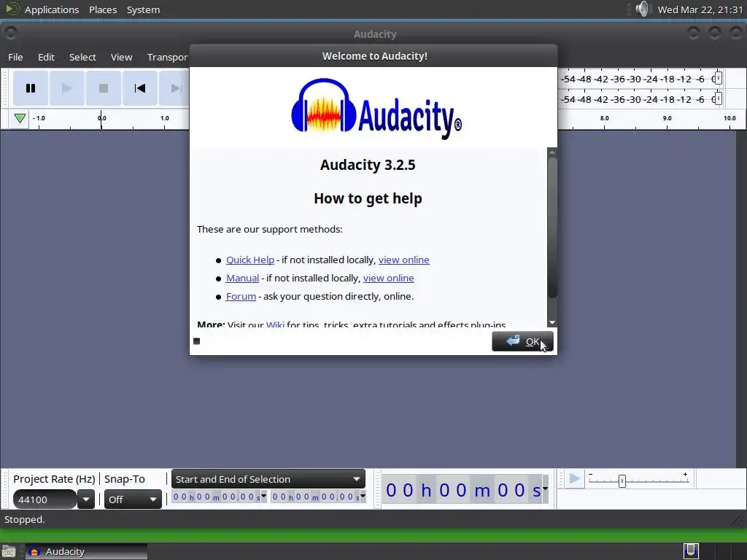This screenshot has height=560, width=747.
Task: Click the window menu icon left of the Audacity title
Action: 10,34
